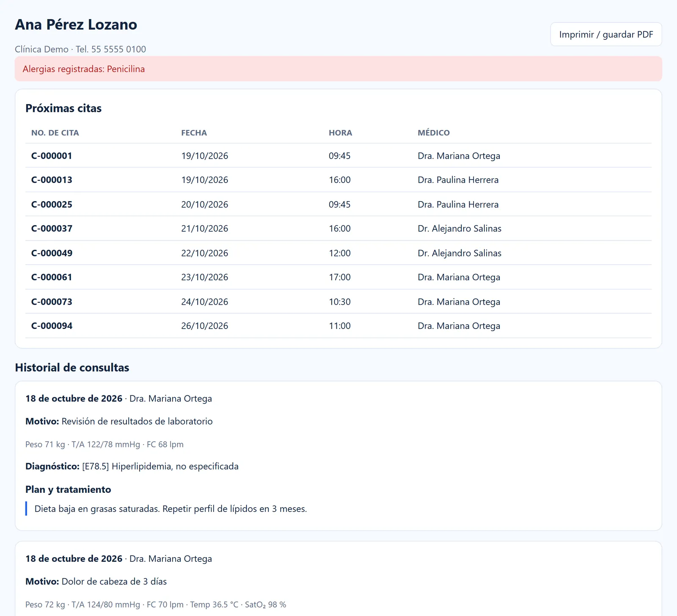Click the Historial de consultas heading
This screenshot has width=677, height=616.
click(72, 367)
